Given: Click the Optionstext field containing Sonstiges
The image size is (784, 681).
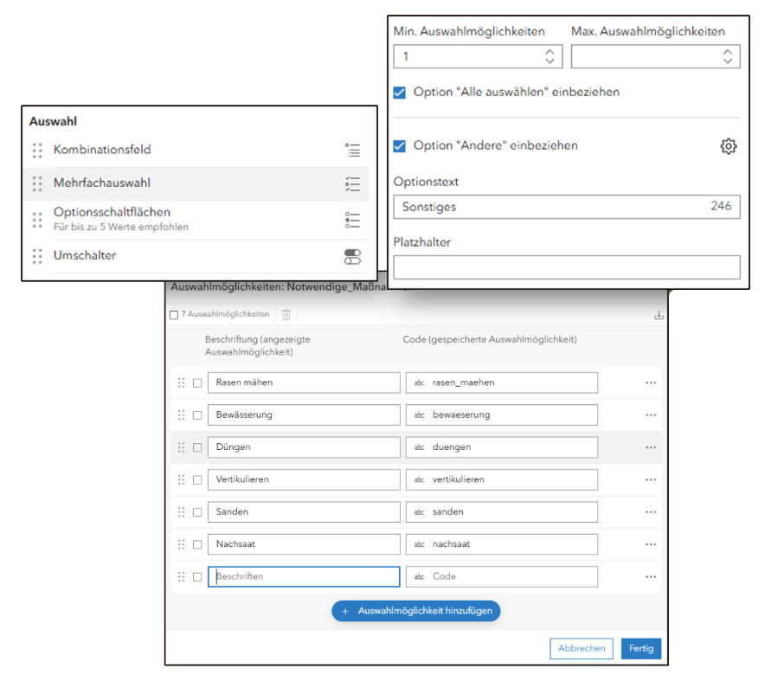Looking at the screenshot, I should [x=567, y=207].
